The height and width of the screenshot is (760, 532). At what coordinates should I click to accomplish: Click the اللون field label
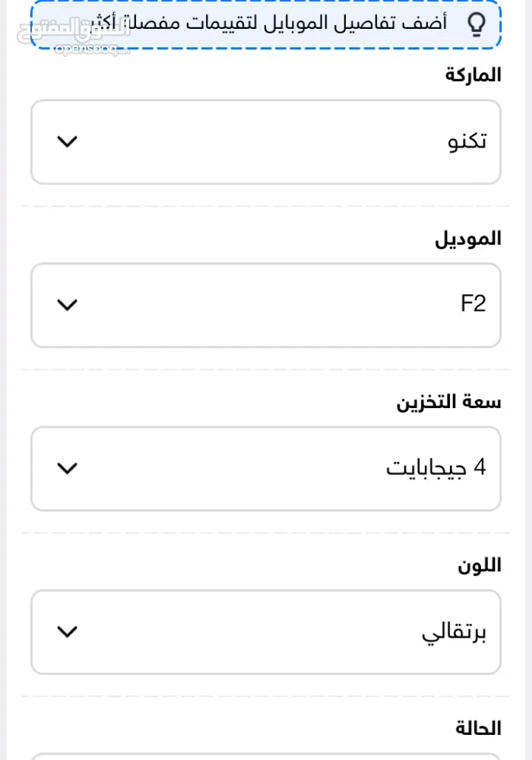[x=480, y=565]
